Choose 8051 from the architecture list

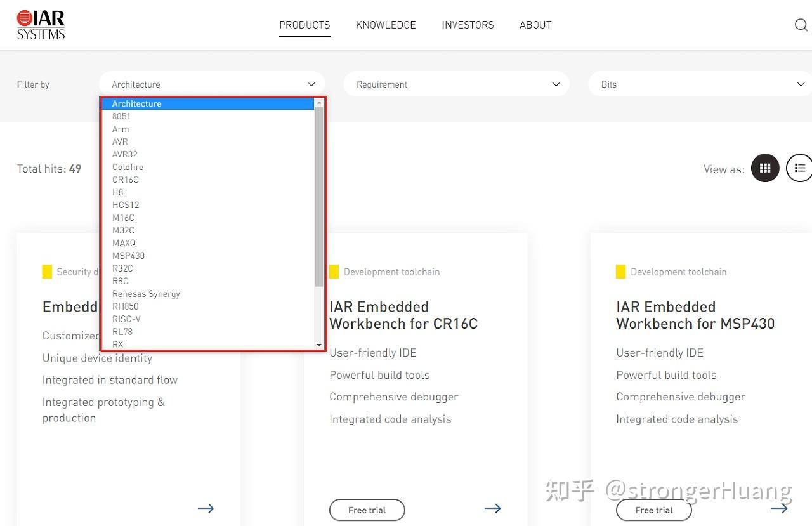pos(208,116)
